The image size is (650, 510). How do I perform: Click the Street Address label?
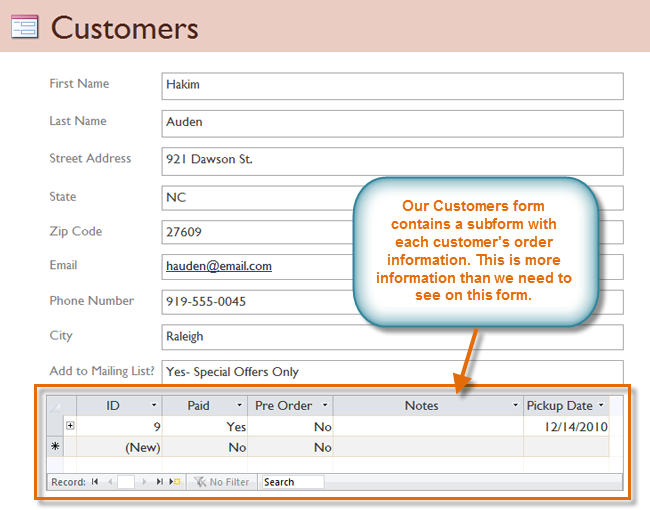tap(90, 158)
